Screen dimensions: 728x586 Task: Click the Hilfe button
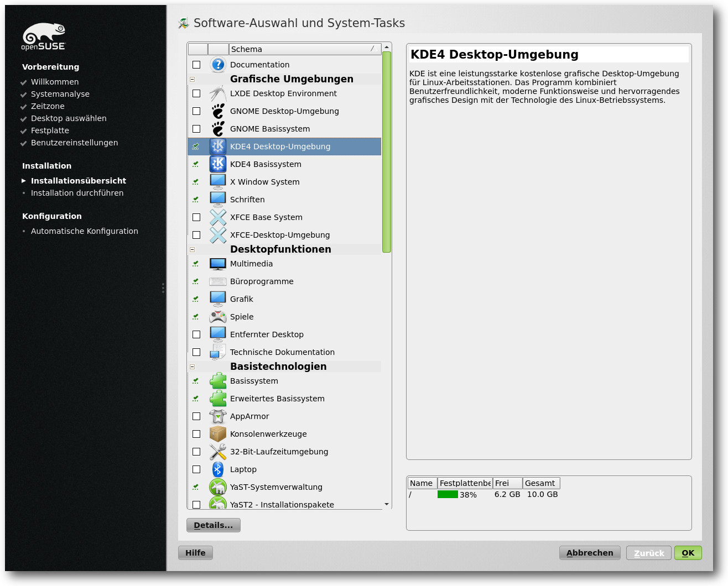(x=195, y=553)
